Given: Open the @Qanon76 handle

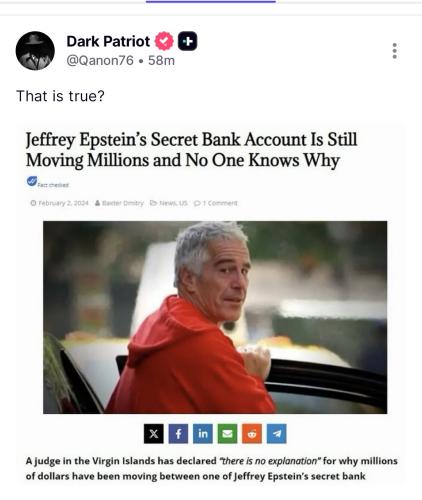Looking at the screenshot, I should (100, 60).
